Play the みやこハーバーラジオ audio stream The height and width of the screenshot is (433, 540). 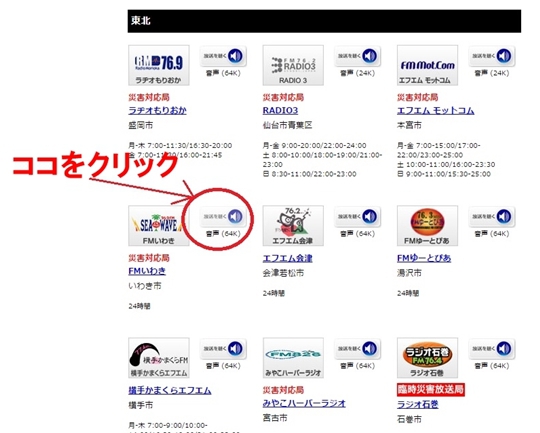tap(357, 349)
